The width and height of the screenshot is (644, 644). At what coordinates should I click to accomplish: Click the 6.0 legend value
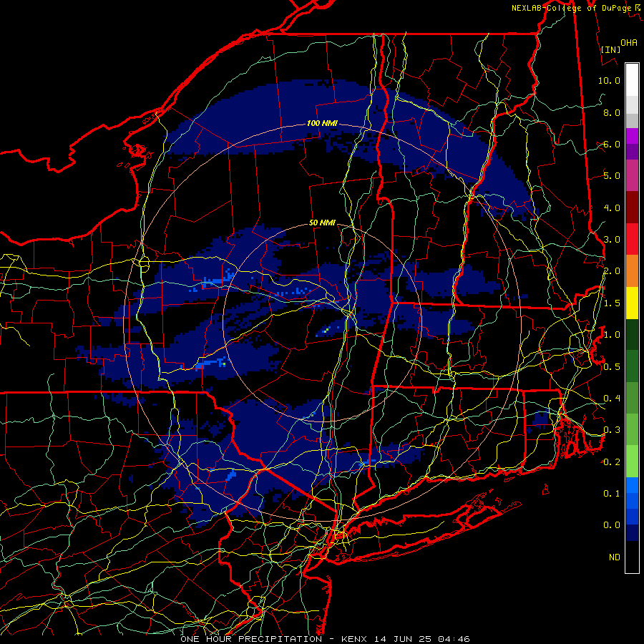[x=612, y=144]
